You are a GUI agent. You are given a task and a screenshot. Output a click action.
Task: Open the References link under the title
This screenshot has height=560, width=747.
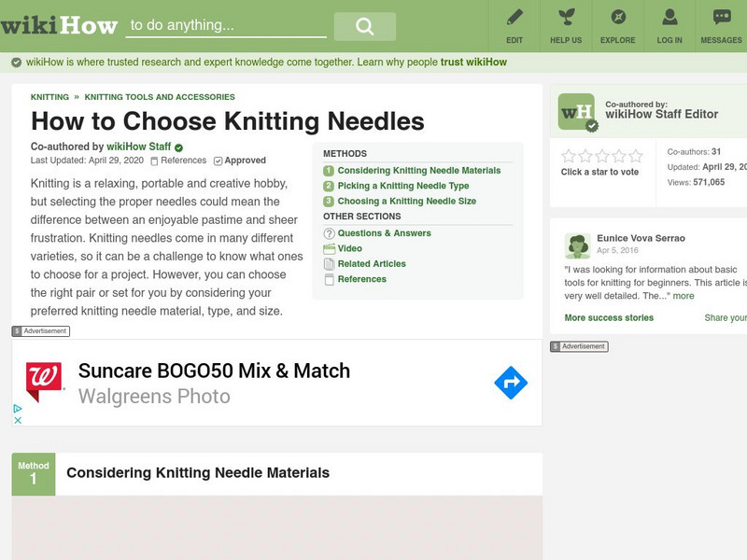click(x=183, y=161)
